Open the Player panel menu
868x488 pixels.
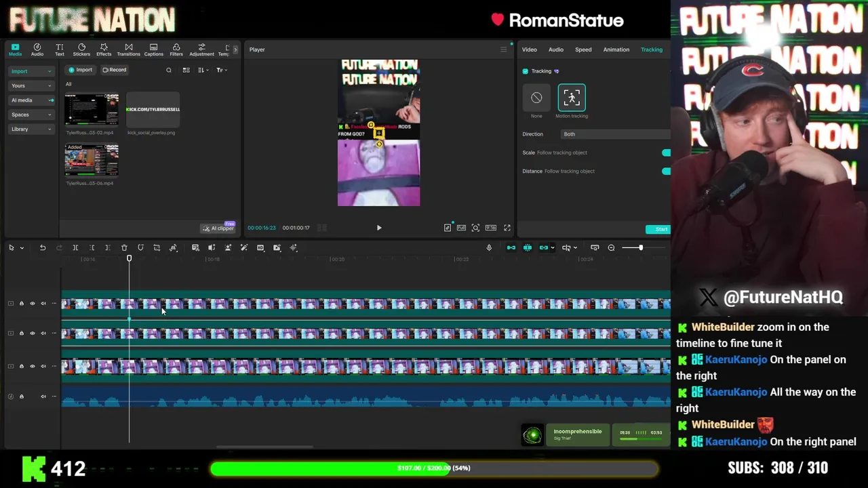point(503,49)
